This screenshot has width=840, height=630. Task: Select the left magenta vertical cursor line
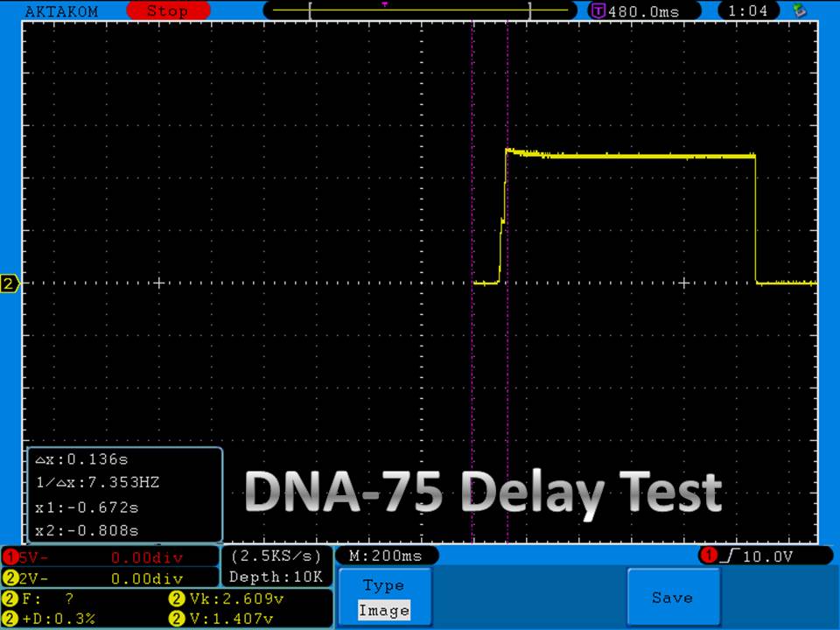click(472, 367)
